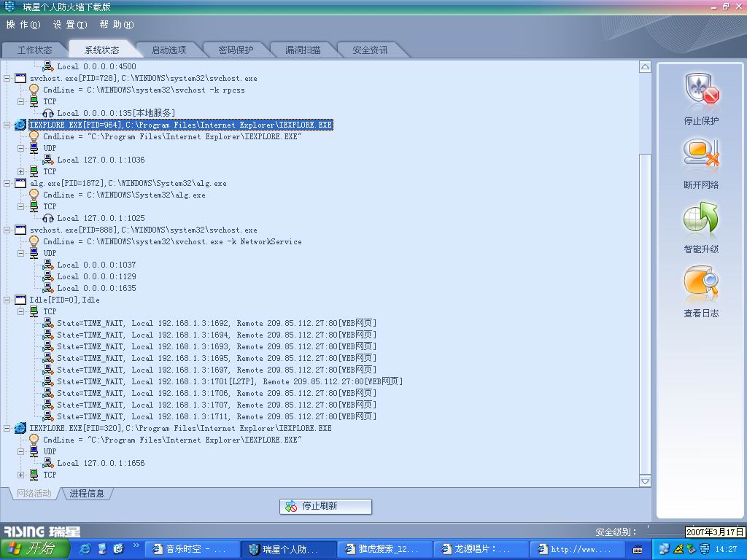747x560 pixels.
Task: Click the 停止刷新 button
Action: (325, 506)
